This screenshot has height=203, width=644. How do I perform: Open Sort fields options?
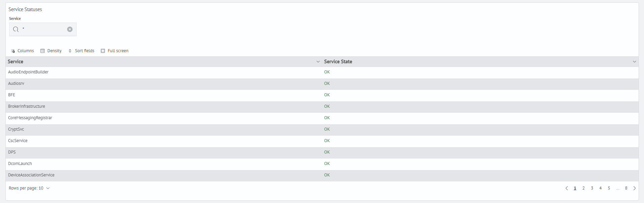click(81, 51)
